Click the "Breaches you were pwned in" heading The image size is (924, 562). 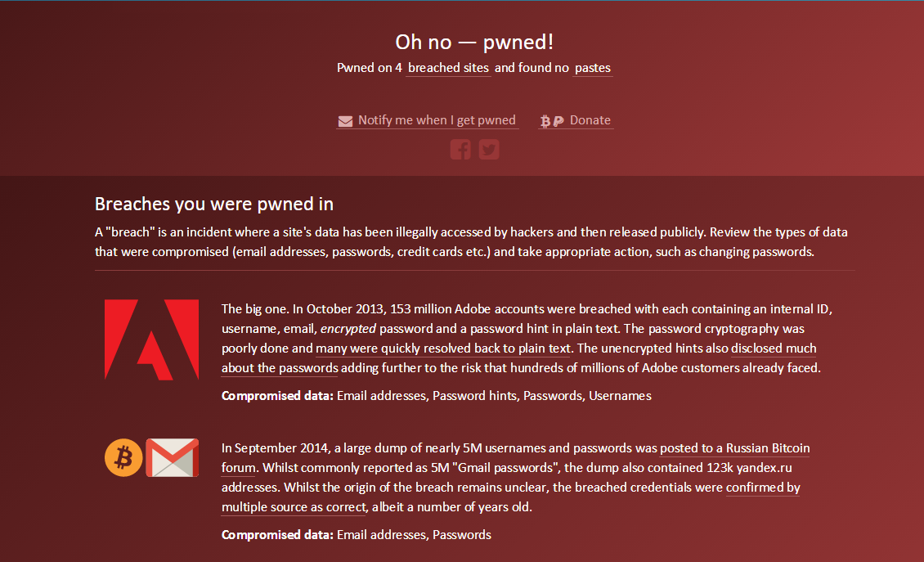[214, 204]
